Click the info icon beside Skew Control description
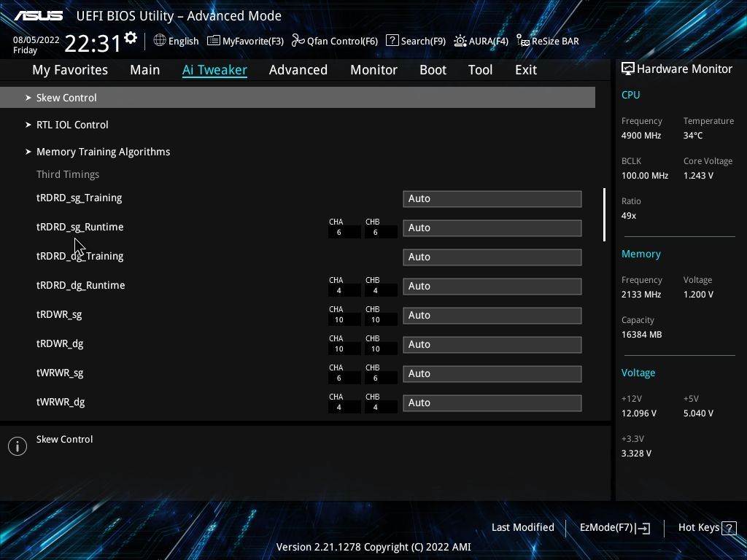This screenshot has width=747, height=560. tap(18, 446)
